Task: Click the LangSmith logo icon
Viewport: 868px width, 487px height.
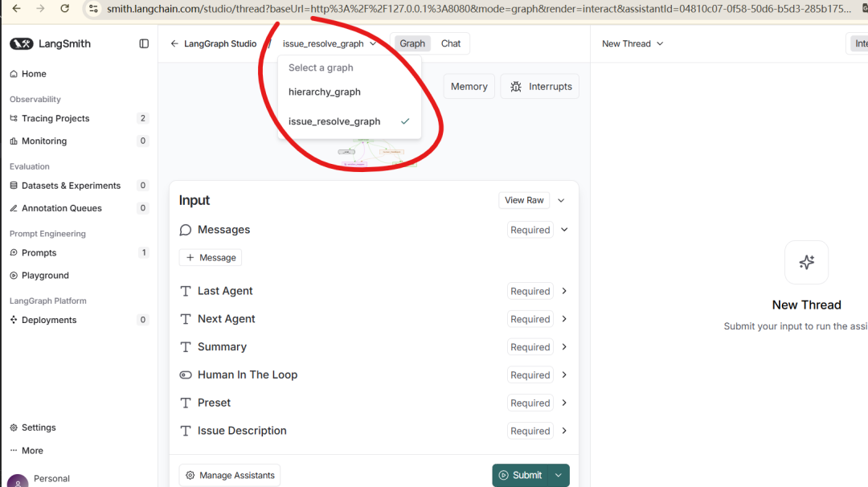Action: pyautogui.click(x=22, y=43)
